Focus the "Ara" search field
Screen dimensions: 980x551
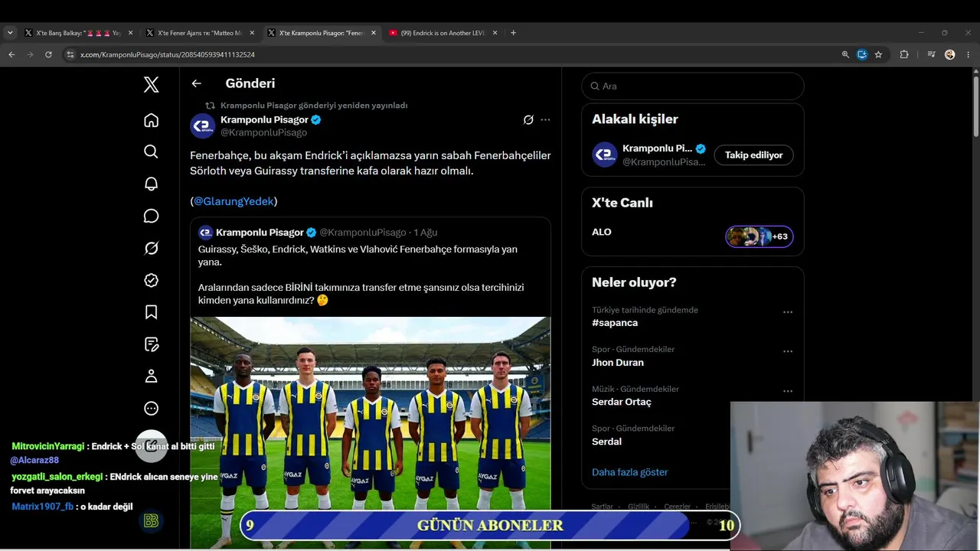click(693, 86)
